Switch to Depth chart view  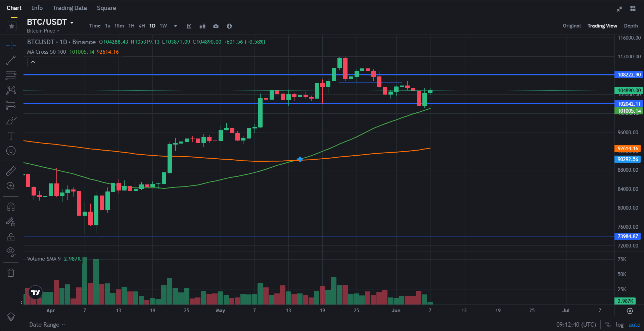(631, 26)
